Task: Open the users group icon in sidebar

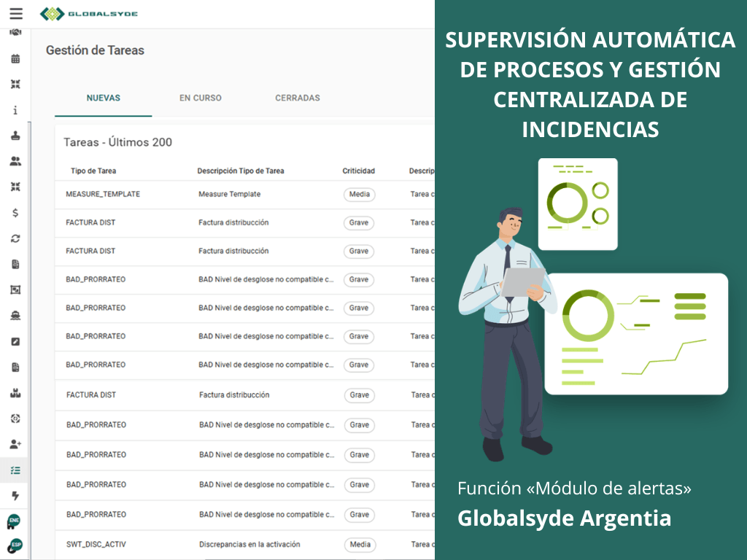Action: (15, 161)
